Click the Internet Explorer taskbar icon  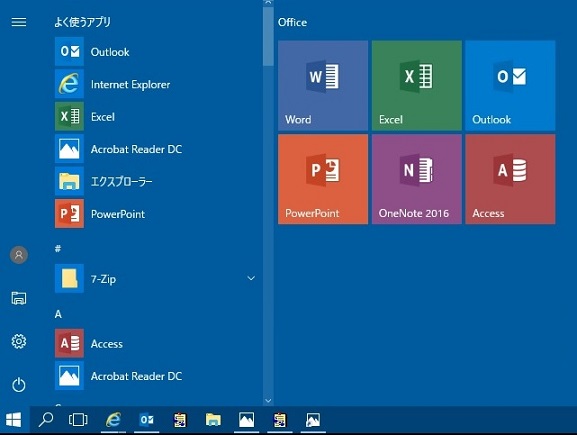tap(113, 420)
